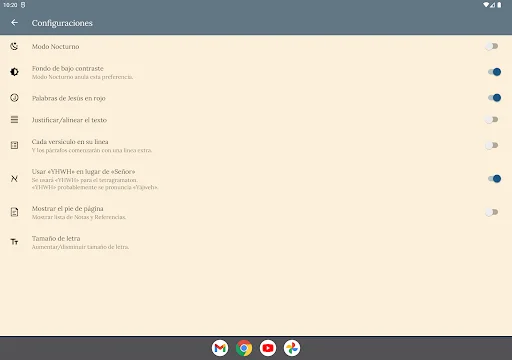The width and height of the screenshot is (512, 360).
Task: Open Google Photos from the taskbar
Action: point(292,348)
